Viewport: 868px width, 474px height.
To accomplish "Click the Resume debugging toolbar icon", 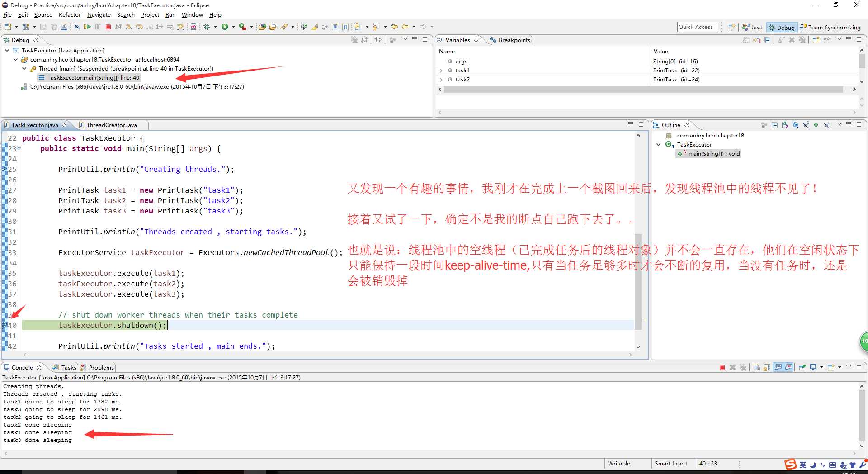I will (87, 27).
